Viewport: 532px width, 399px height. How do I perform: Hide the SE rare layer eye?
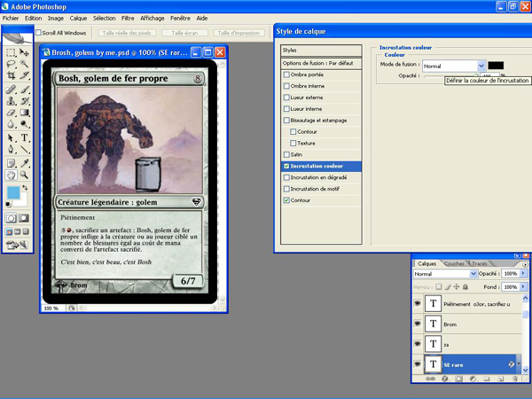[x=418, y=364]
